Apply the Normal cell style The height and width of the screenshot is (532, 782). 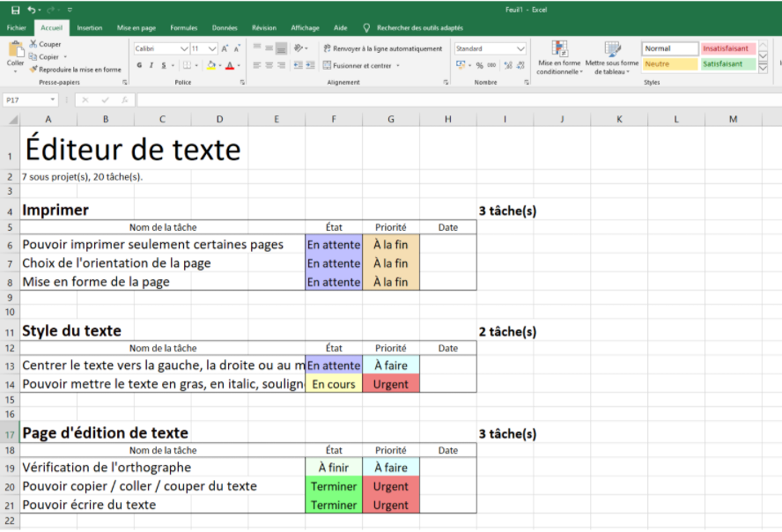click(x=670, y=48)
